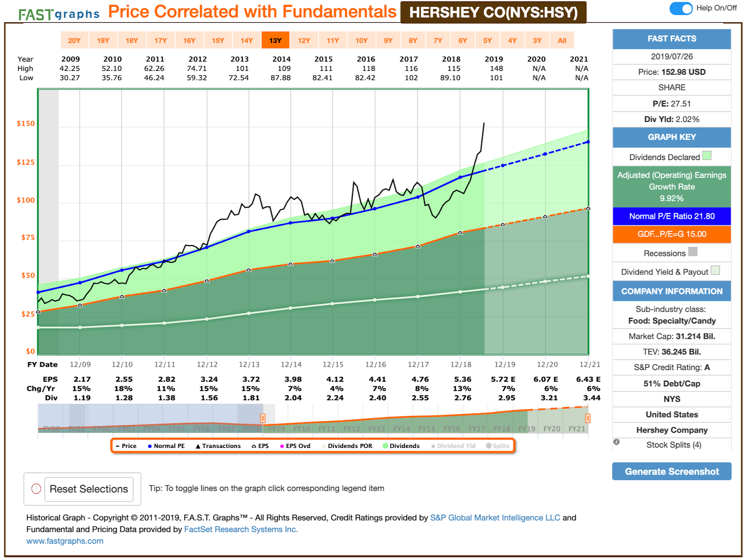Screen dimensions: 747x560
Task: Select the 8Y time range tab
Action: point(413,40)
